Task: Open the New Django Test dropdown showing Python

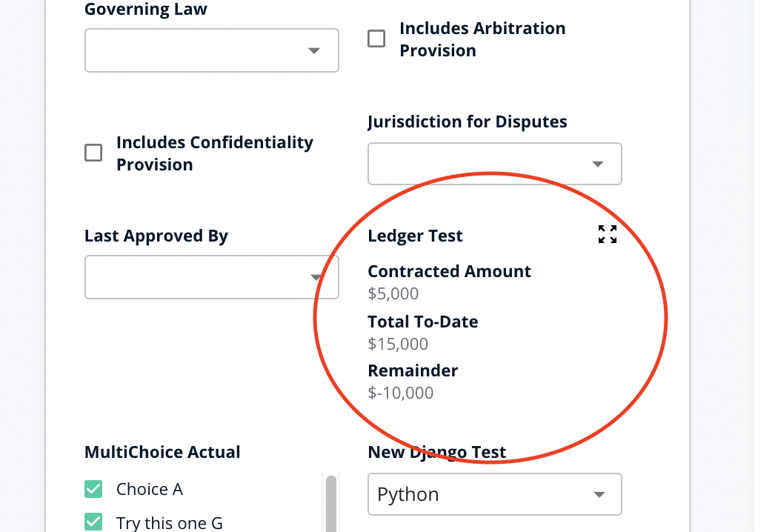Action: [x=495, y=494]
